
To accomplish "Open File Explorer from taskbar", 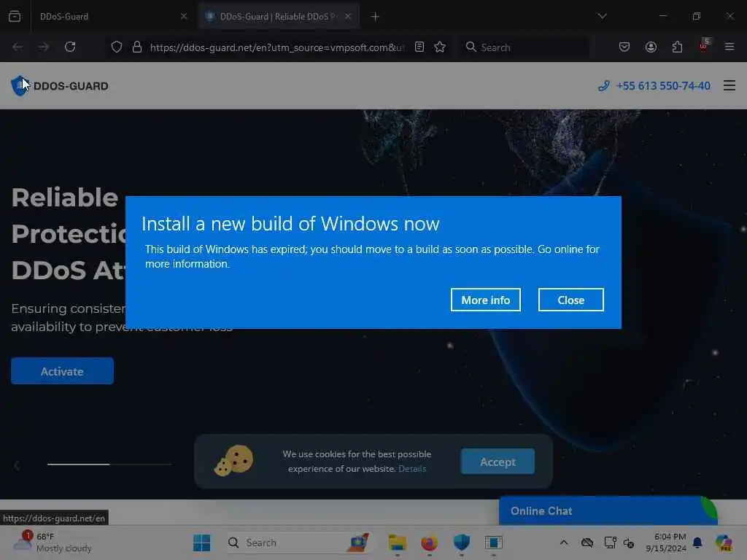I will pos(397,542).
